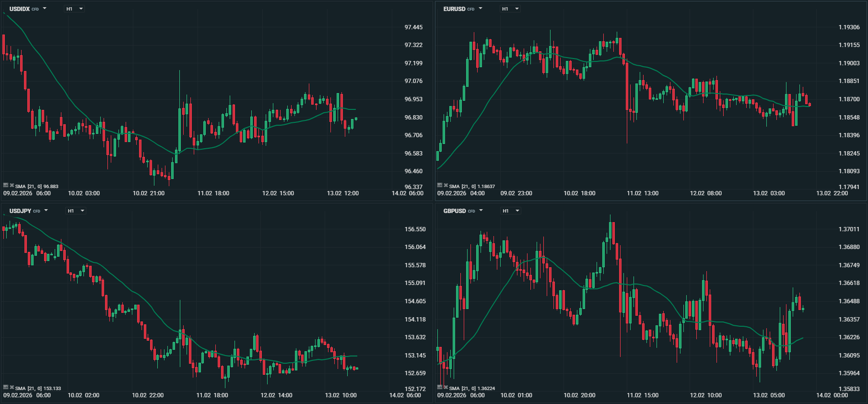Delete SMA indicator from USDJPY chart
This screenshot has height=404, width=868.
coord(12,387)
